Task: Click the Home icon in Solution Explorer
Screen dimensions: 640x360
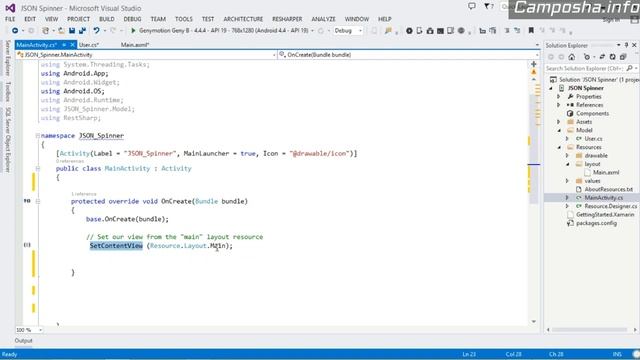Action: click(572, 57)
